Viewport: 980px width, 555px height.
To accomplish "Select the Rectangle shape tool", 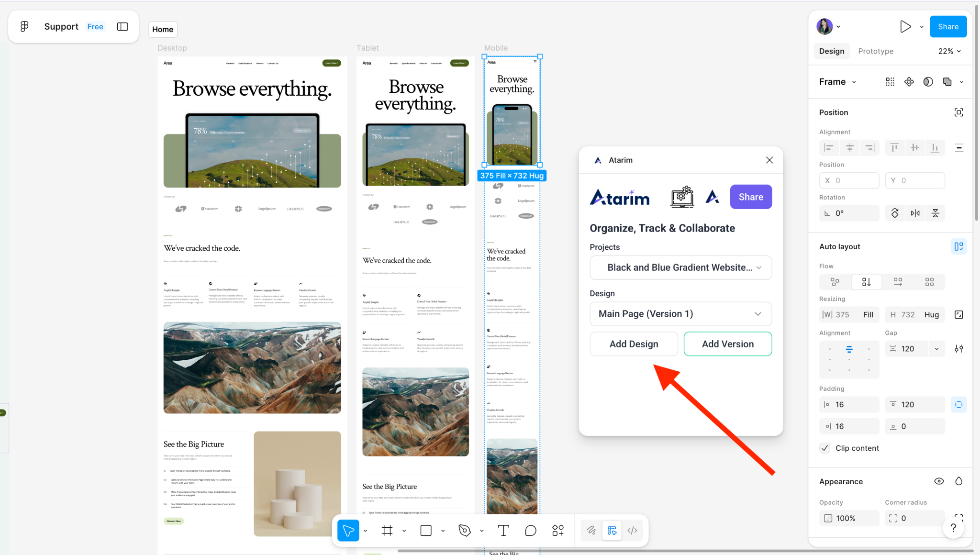I will point(426,530).
